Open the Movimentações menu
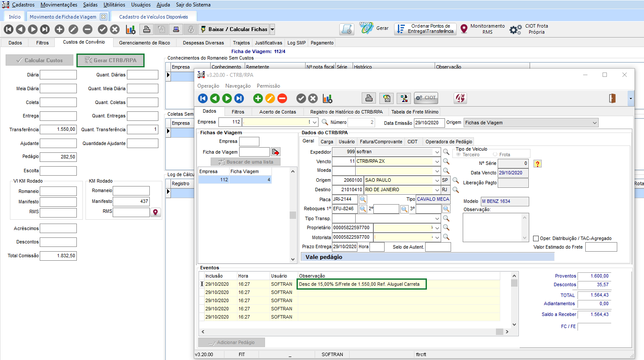The height and width of the screenshot is (360, 644). [x=59, y=5]
